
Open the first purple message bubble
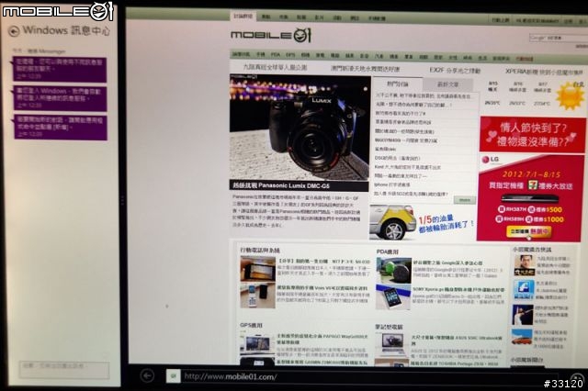click(x=60, y=69)
